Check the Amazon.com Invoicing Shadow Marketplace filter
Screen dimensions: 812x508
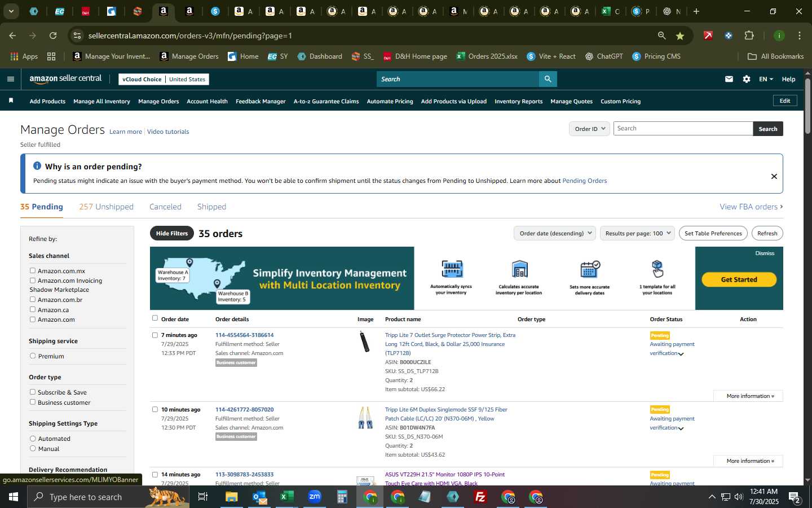(33, 281)
